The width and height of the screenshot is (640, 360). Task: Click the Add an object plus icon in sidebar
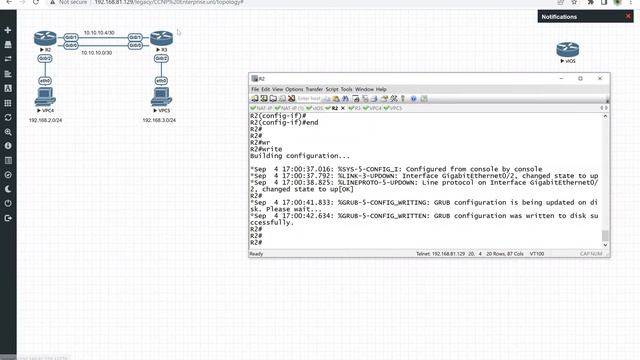[x=8, y=30]
